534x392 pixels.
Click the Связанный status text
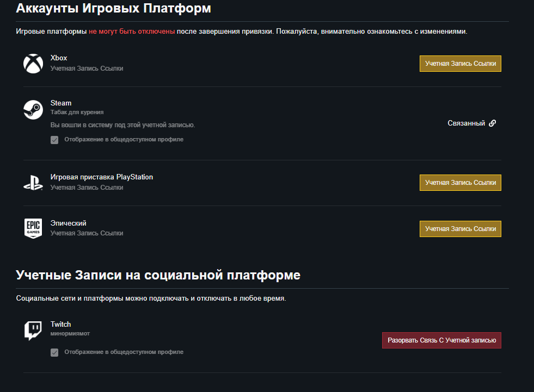point(466,123)
